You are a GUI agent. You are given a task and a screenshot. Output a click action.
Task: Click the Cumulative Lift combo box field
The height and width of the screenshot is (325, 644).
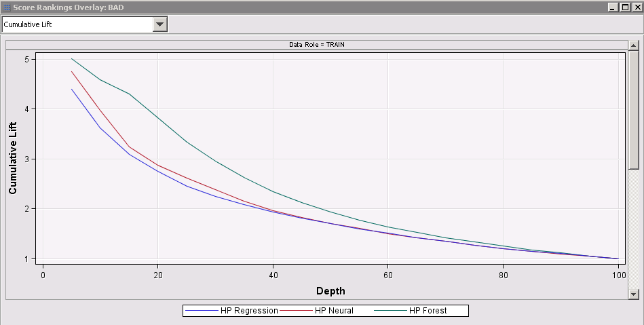point(85,24)
